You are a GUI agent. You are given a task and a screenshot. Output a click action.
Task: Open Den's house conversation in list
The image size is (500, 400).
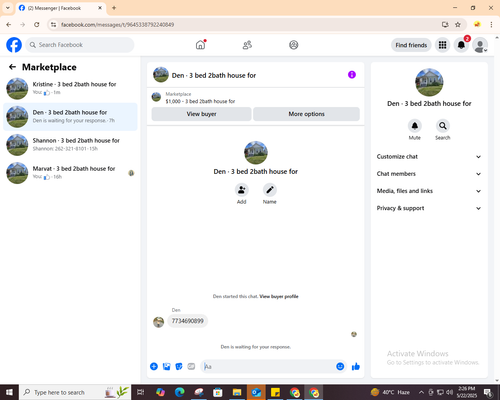(70, 117)
